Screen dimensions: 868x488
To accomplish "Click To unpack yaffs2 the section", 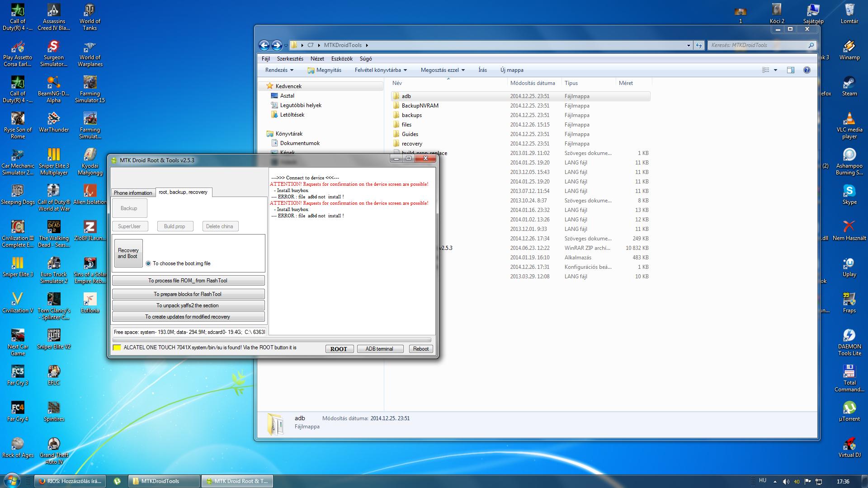I will [x=188, y=305].
